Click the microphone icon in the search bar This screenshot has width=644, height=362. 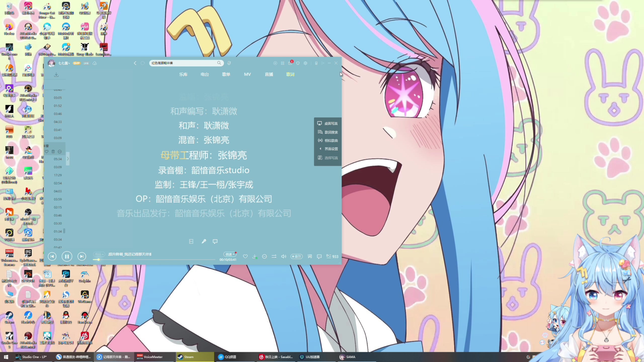[229, 63]
